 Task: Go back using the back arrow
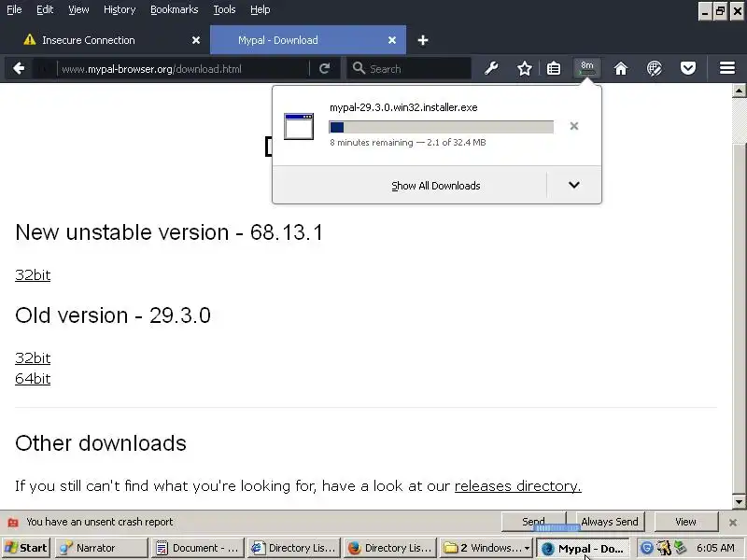coord(19,68)
